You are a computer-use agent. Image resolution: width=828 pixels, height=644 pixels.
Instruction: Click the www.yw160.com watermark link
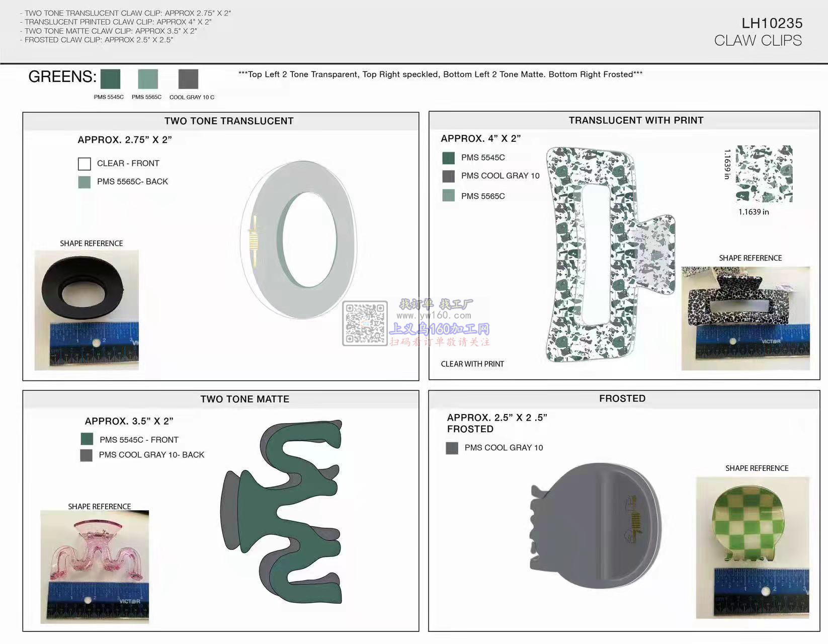pyautogui.click(x=434, y=315)
